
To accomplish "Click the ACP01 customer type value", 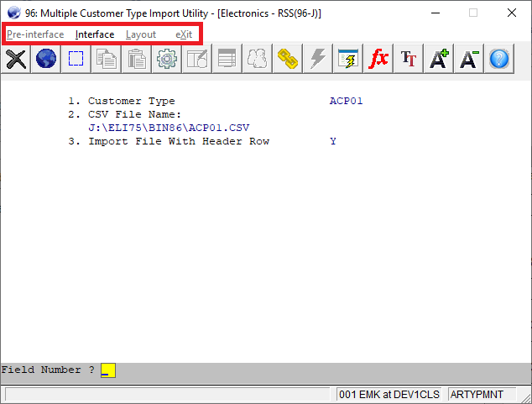I will (x=346, y=101).
